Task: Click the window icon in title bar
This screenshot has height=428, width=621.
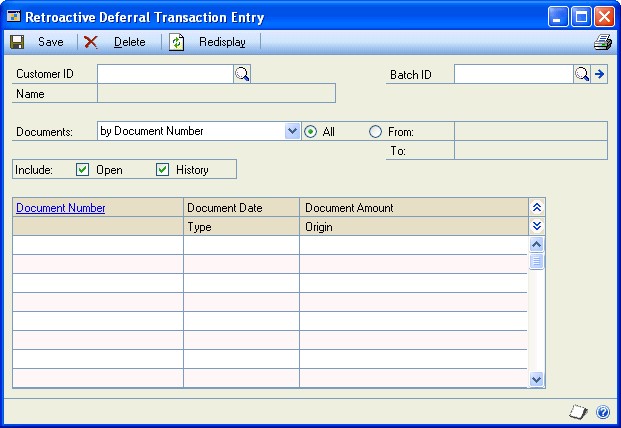Action: (x=14, y=17)
